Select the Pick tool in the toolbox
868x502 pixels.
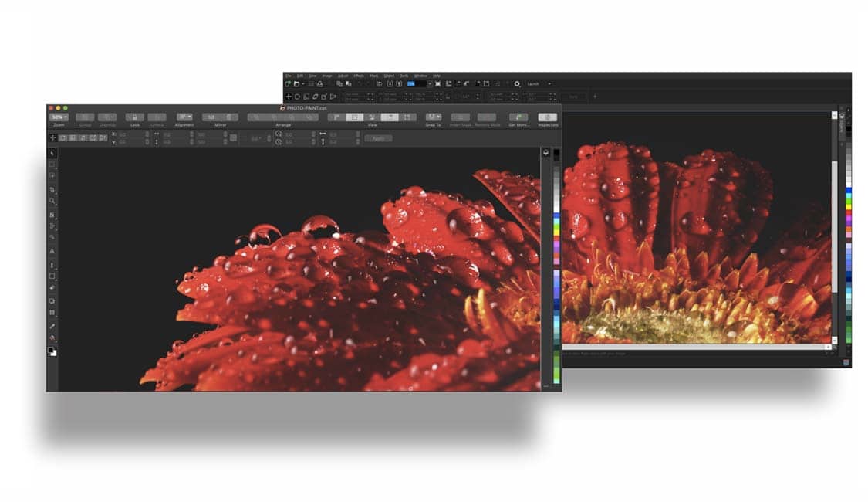click(51, 154)
